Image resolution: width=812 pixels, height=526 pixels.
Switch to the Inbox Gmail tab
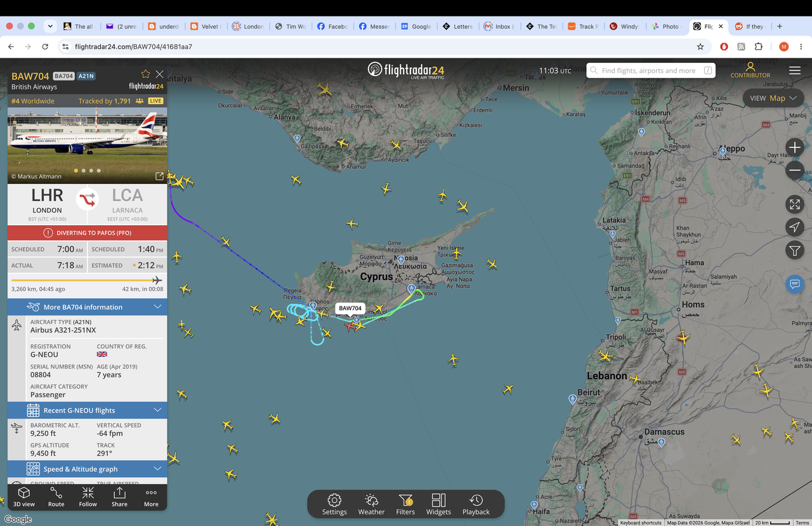pos(500,27)
